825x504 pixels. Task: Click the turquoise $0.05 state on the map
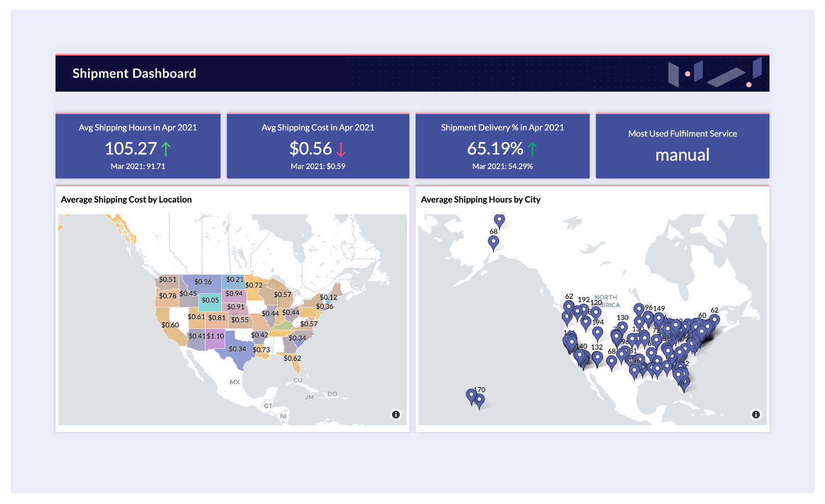[210, 301]
